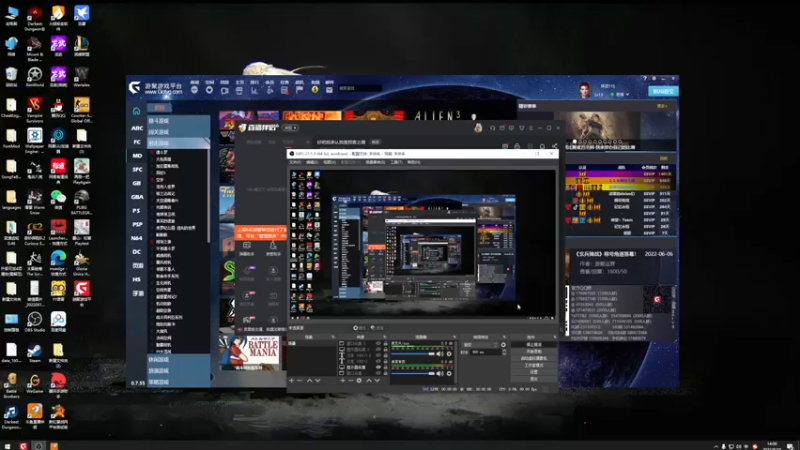
Task: Click the Gotvg game list scrollbar
Action: pos(208,194)
